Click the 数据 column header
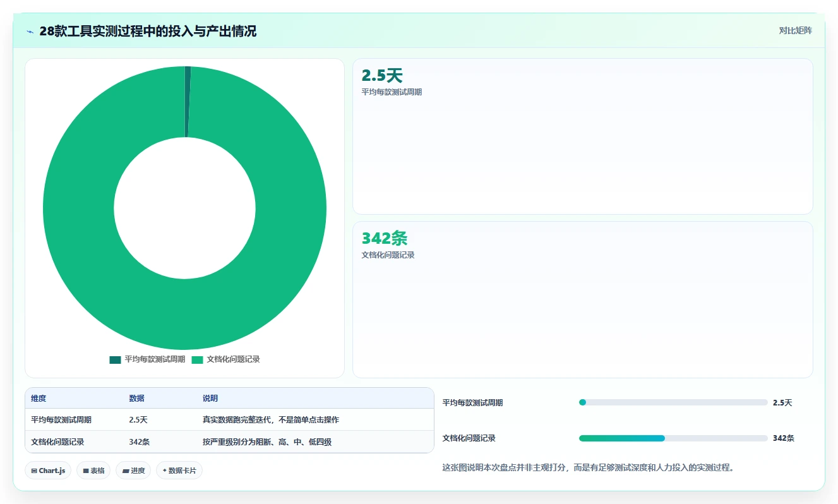838x504 pixels. click(137, 399)
